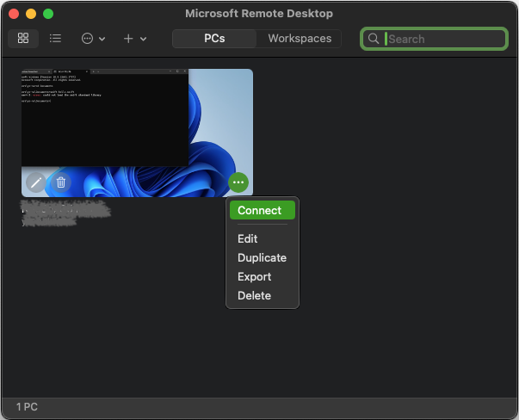Open the ellipsis circle actions menu in toolbar
This screenshot has width=519, height=420.
coord(93,39)
